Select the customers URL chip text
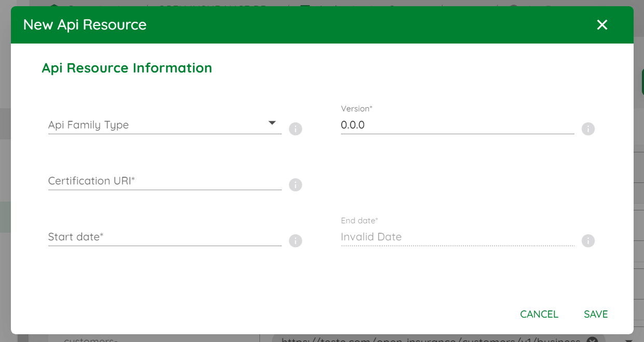The width and height of the screenshot is (644, 342). [x=431, y=340]
